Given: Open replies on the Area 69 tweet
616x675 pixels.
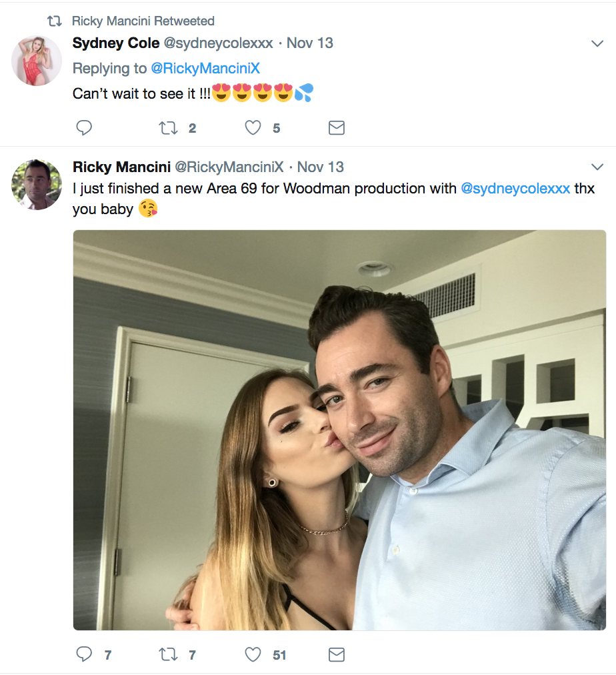Looking at the screenshot, I should pos(84,654).
